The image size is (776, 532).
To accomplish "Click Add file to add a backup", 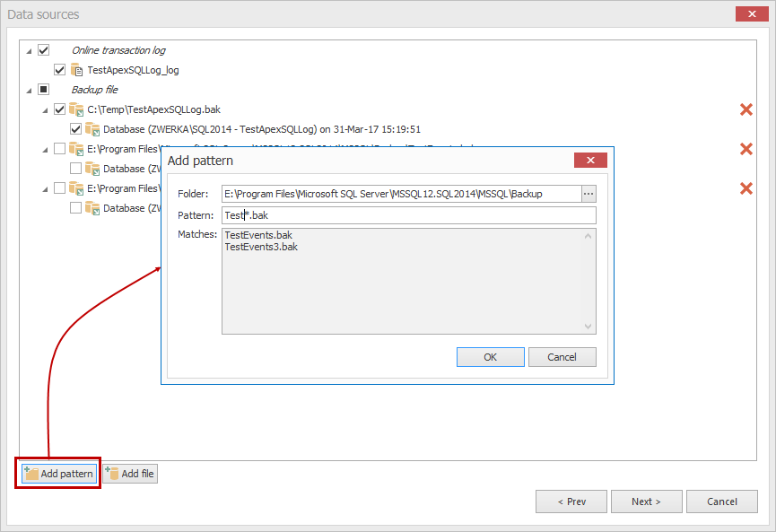I will pos(129,474).
